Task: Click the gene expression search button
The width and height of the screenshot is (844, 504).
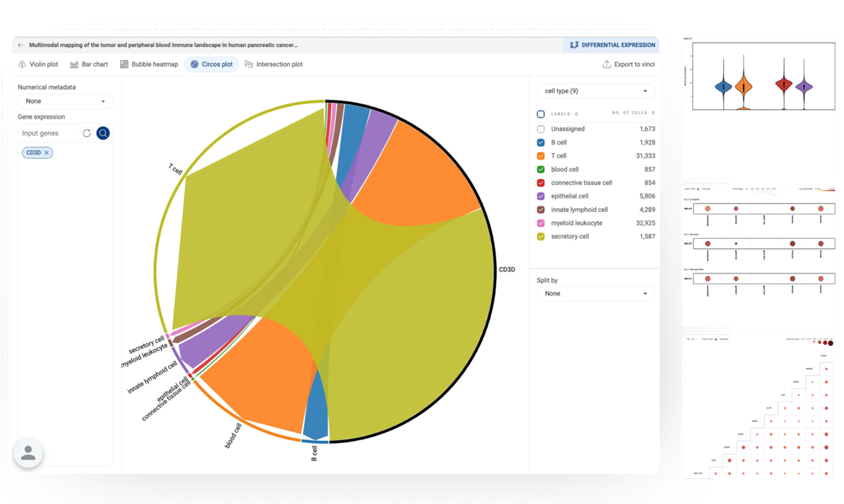Action: (x=103, y=133)
